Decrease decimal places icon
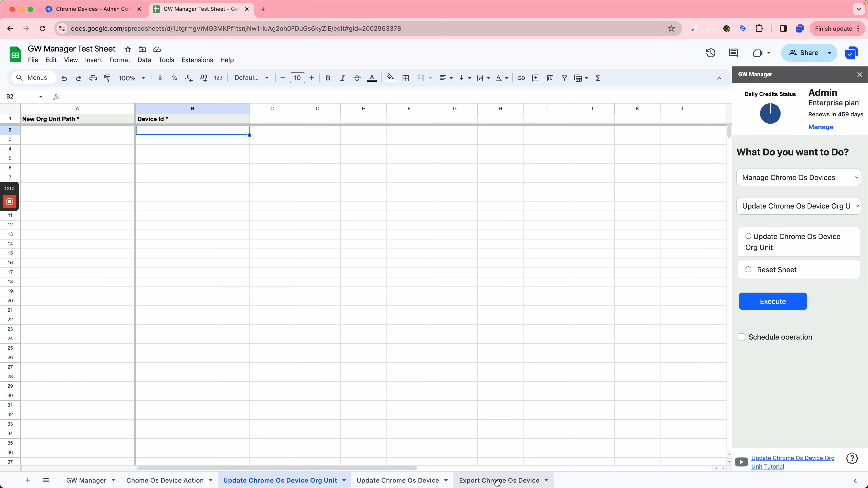This screenshot has height=488, width=868. (189, 78)
